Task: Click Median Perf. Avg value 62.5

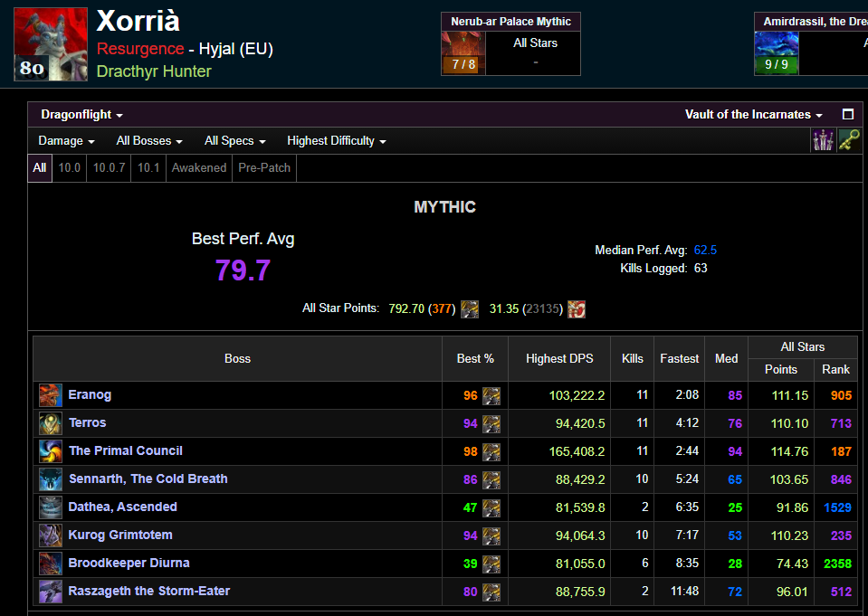Action: [x=705, y=251]
